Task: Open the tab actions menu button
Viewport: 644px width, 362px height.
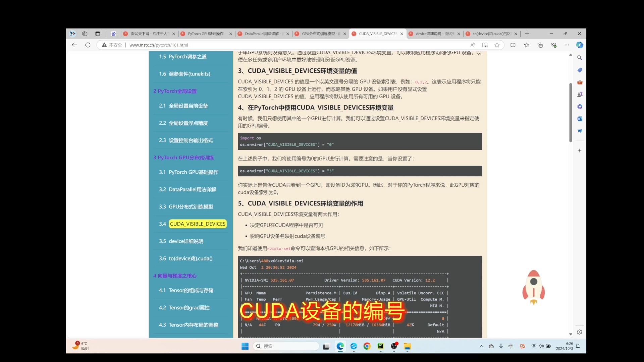Action: (98, 34)
